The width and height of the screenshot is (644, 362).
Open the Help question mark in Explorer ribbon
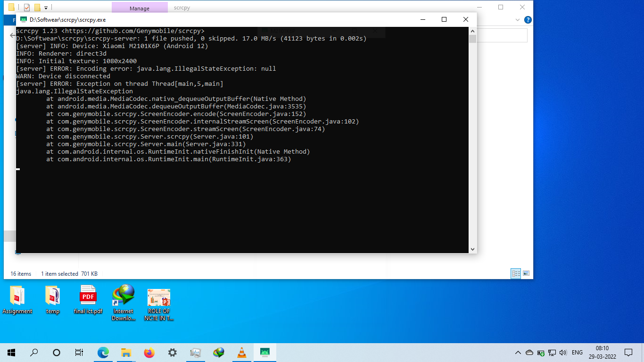pyautogui.click(x=528, y=20)
